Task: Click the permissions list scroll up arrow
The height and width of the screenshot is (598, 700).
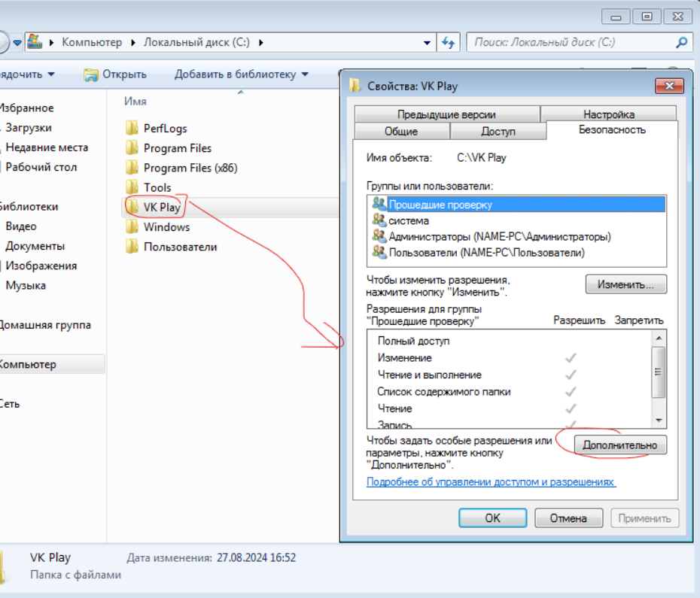Action: click(x=659, y=338)
